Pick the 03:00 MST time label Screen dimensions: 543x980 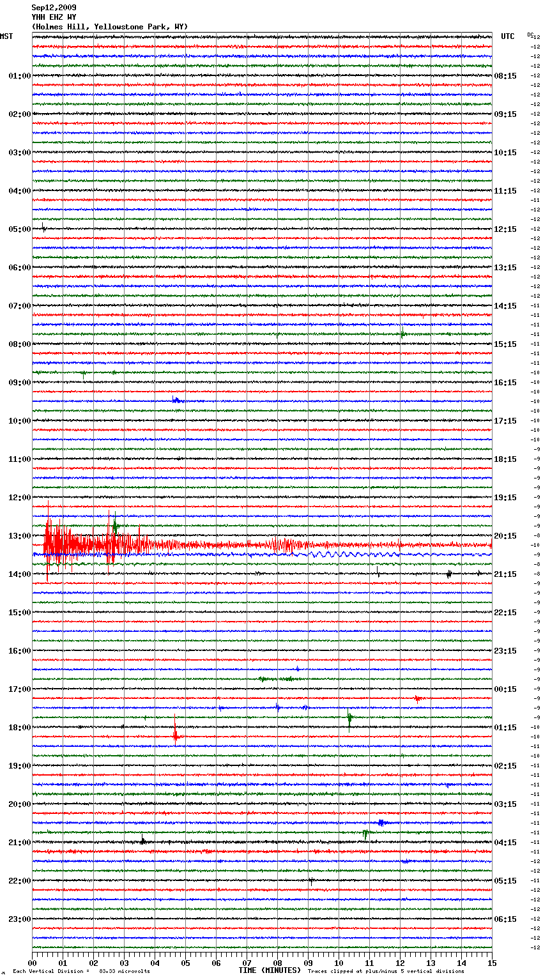(19, 153)
